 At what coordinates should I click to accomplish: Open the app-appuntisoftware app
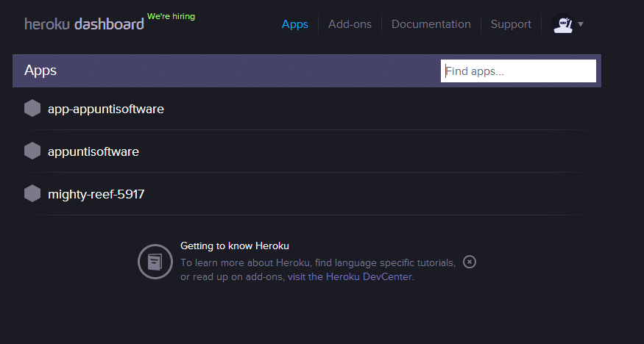point(106,109)
